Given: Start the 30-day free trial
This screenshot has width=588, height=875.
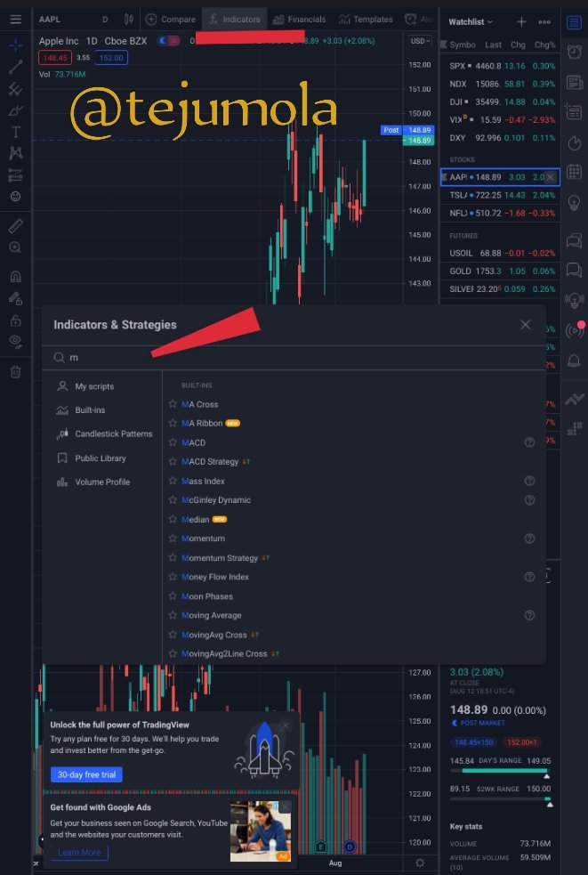Looking at the screenshot, I should click(x=86, y=774).
